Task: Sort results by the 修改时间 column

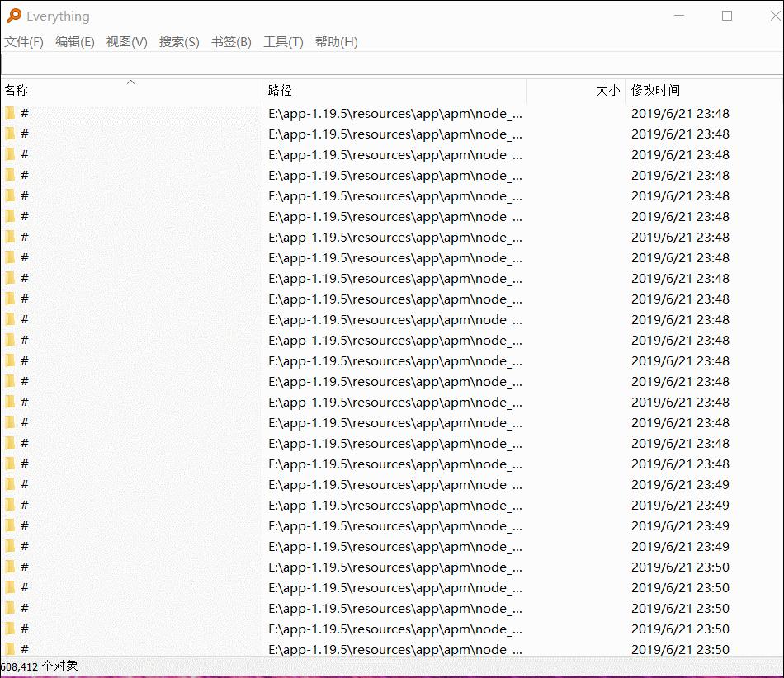Action: coord(658,91)
